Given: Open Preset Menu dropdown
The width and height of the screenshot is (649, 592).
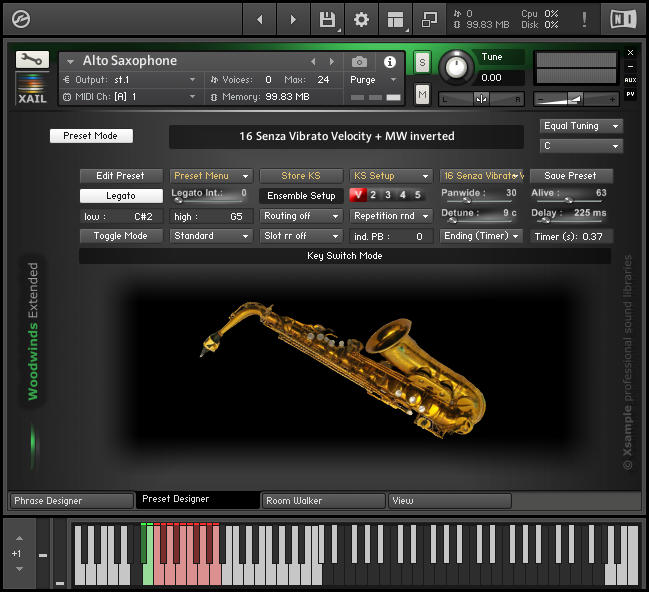Looking at the screenshot, I should (211, 176).
